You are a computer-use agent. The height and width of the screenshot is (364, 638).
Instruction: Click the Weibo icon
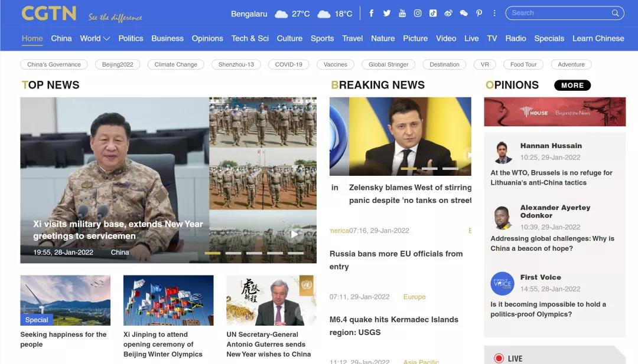(x=448, y=13)
